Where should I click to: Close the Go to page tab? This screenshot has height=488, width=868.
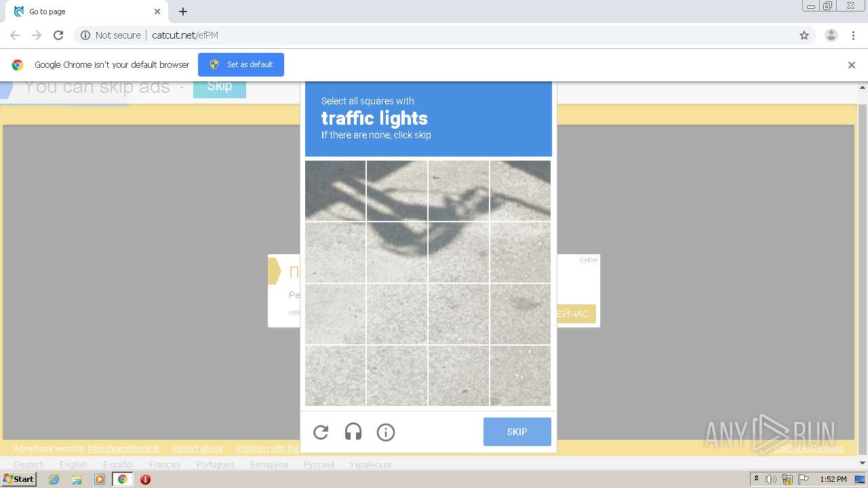coord(157,12)
